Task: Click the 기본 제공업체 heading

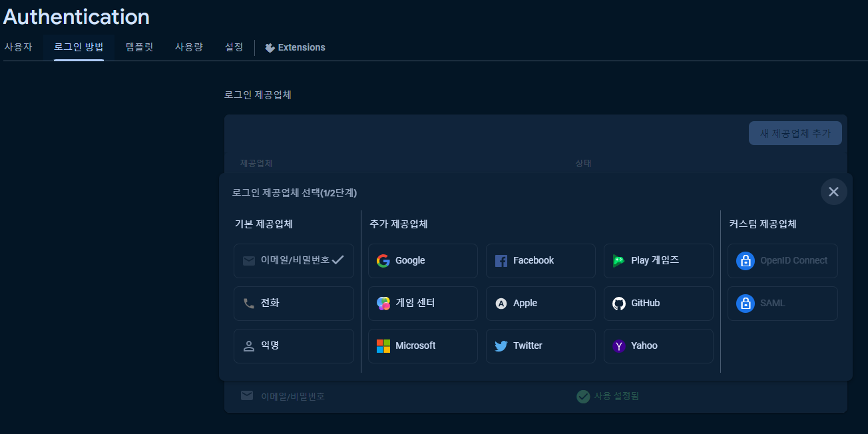Action: pos(264,224)
